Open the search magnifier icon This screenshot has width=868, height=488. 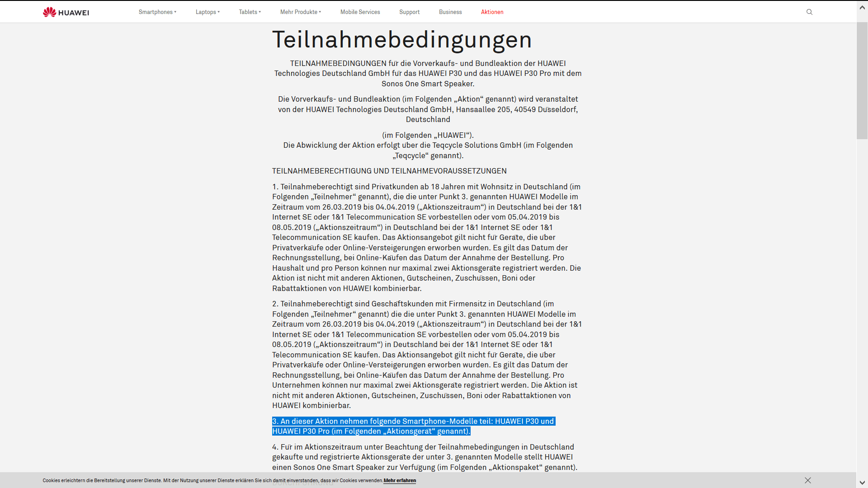(809, 12)
